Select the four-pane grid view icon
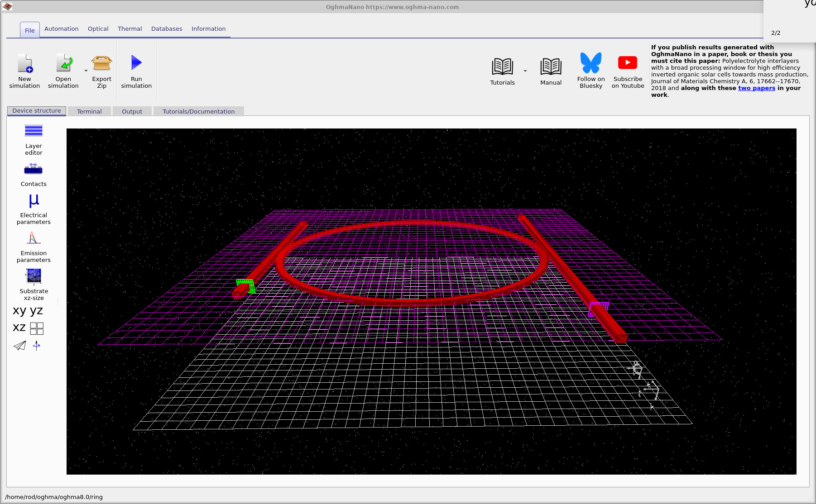The width and height of the screenshot is (816, 504). [x=37, y=328]
